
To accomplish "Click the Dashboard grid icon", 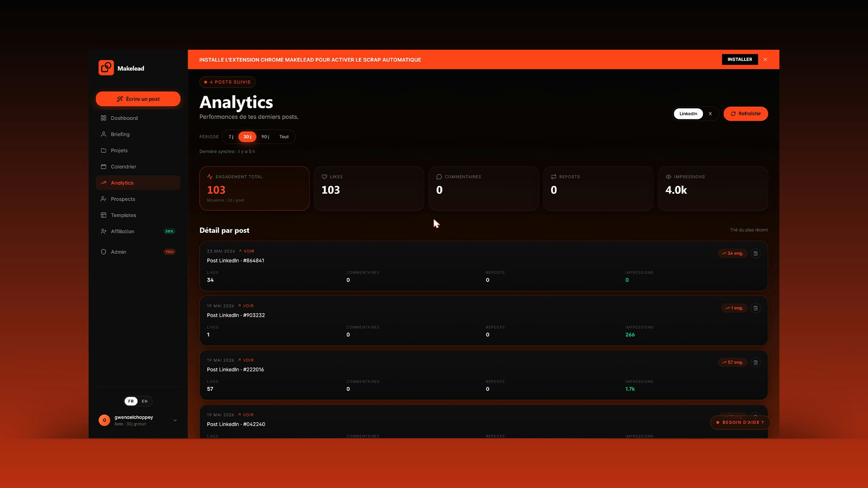I will [x=104, y=118].
